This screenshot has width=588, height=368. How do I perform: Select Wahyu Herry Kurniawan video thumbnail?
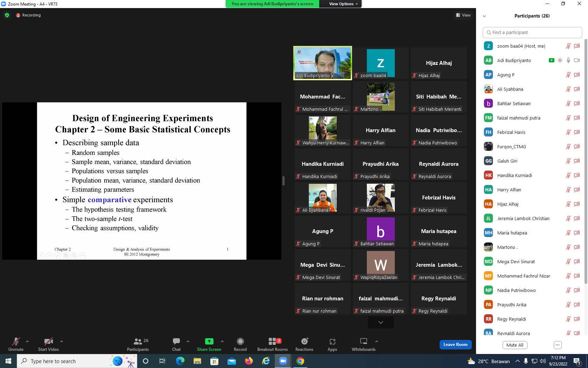323,130
